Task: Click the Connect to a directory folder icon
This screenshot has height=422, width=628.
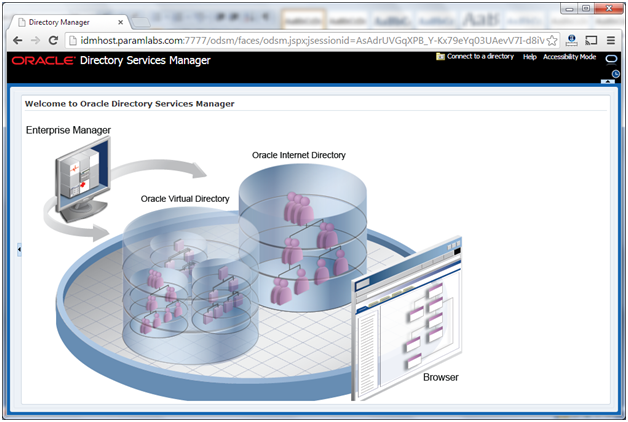Action: point(441,57)
